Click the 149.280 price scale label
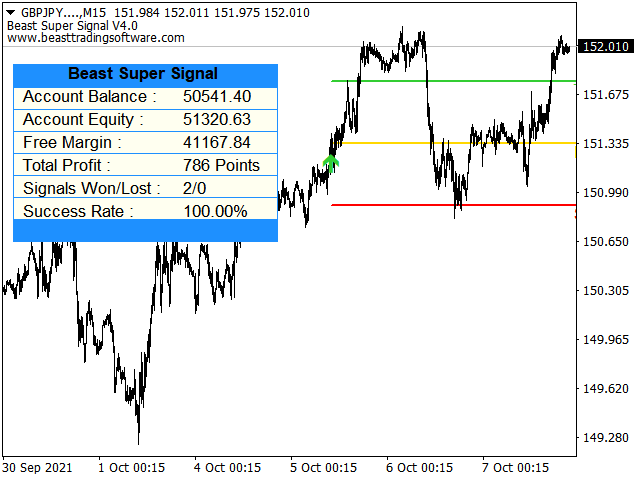 (x=606, y=438)
